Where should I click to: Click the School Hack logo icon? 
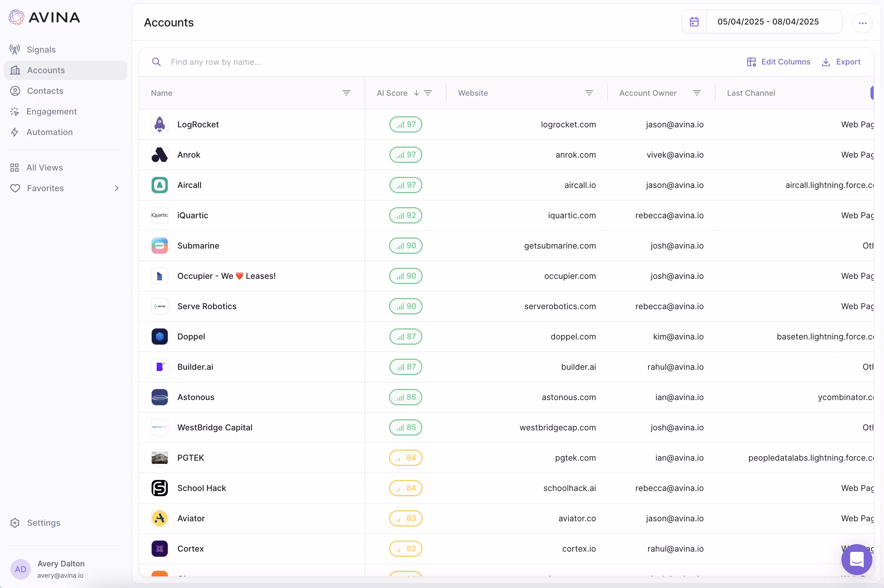coord(159,488)
